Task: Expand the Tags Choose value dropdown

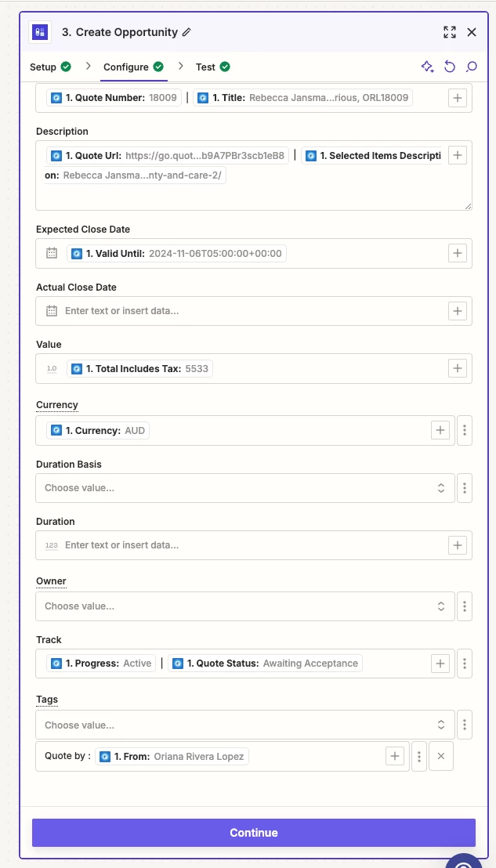Action: click(245, 725)
